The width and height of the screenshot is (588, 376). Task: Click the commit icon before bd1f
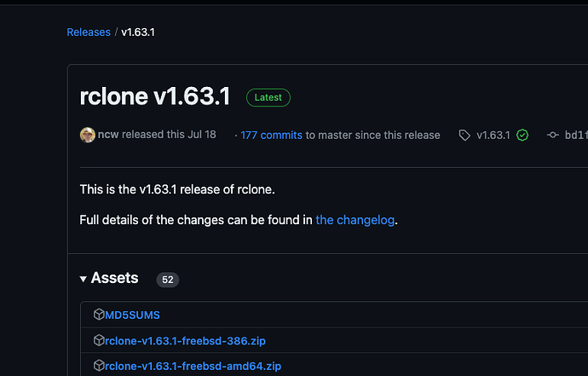(x=553, y=135)
